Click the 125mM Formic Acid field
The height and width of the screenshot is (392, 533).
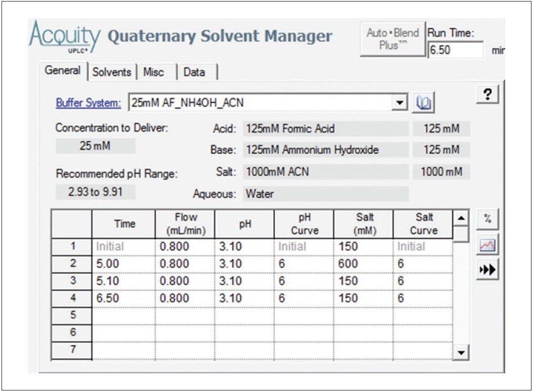[326, 129]
